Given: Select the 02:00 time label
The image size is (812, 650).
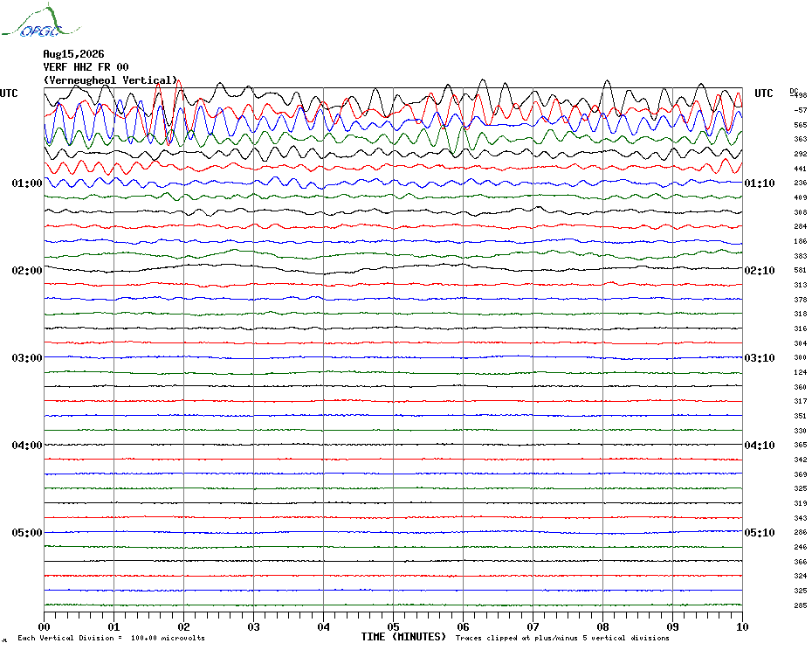Looking at the screenshot, I should (x=27, y=271).
